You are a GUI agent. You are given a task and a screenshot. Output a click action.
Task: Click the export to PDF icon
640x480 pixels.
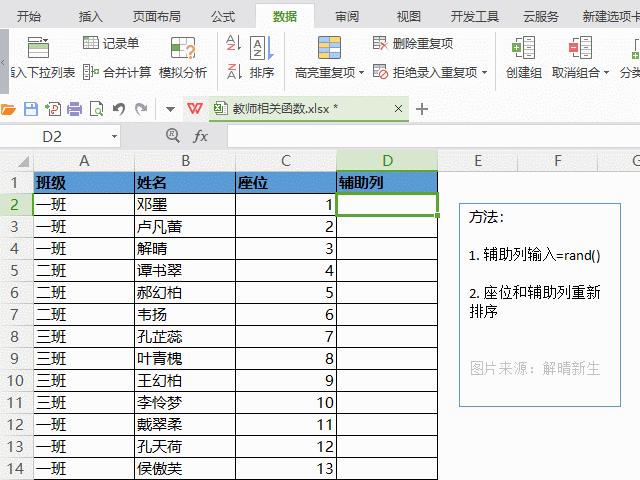coord(53,109)
